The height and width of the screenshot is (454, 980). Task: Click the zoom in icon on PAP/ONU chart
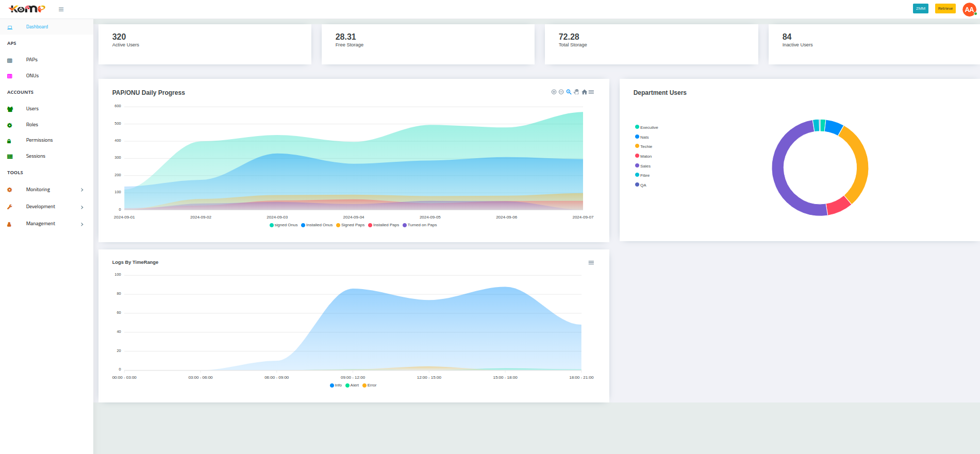coord(554,92)
